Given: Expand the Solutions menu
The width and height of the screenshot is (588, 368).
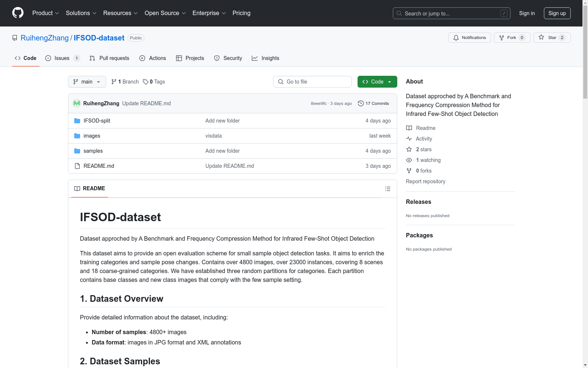Looking at the screenshot, I should pyautogui.click(x=81, y=13).
